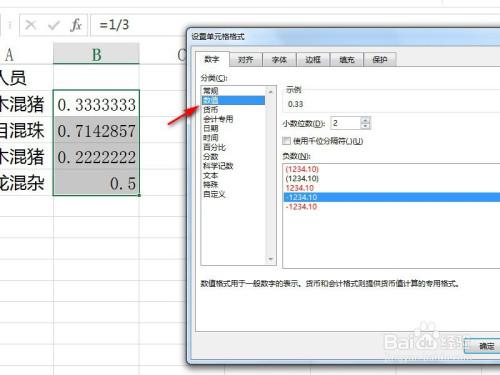Choose 自定义 in category list

(233, 194)
